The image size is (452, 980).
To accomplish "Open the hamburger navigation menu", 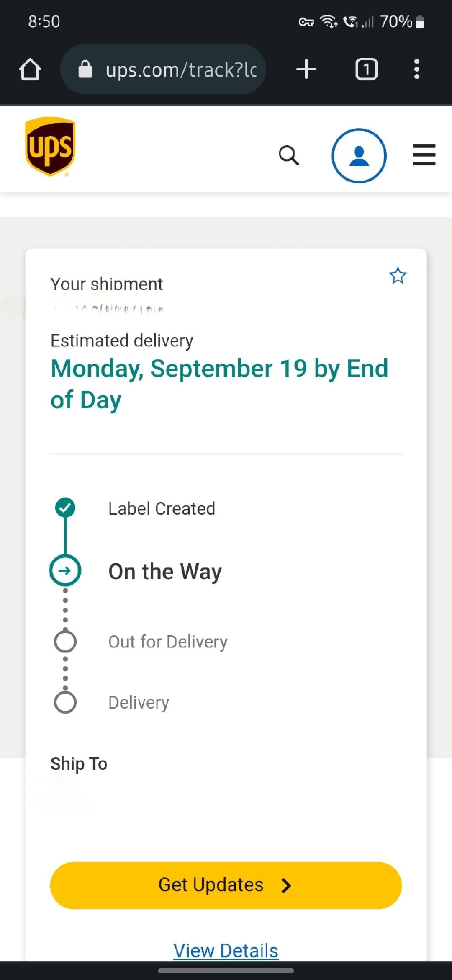I will tap(424, 155).
